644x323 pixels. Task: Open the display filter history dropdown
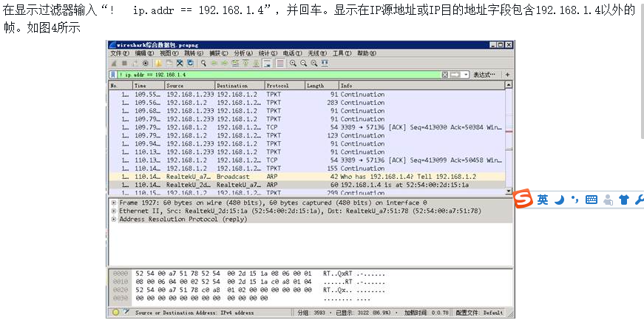pos(465,75)
